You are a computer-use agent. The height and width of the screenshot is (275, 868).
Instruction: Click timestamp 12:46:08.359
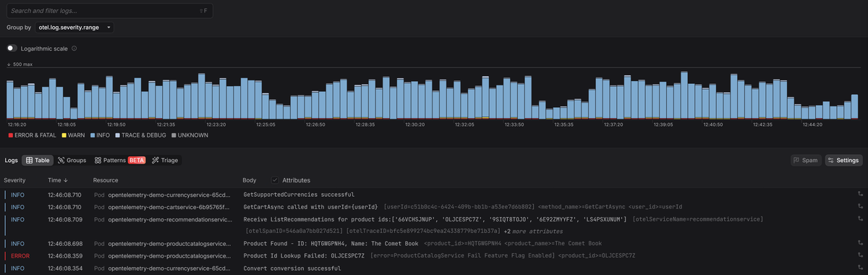[x=64, y=255]
